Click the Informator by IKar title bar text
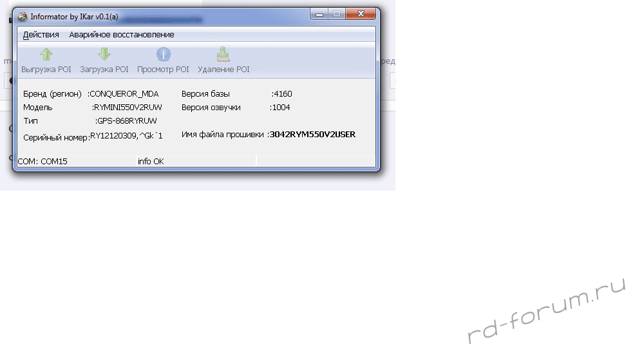This screenshot has width=644, height=362. click(74, 17)
